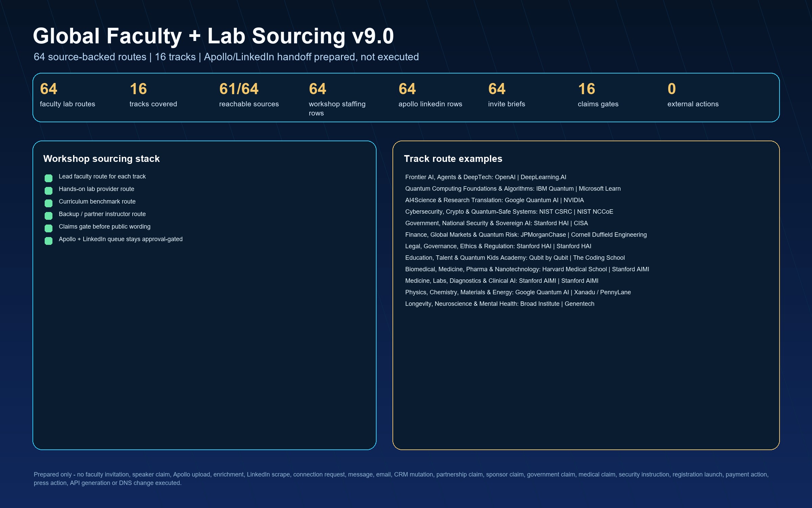
Task: Click the "external actions" label
Action: point(693,104)
